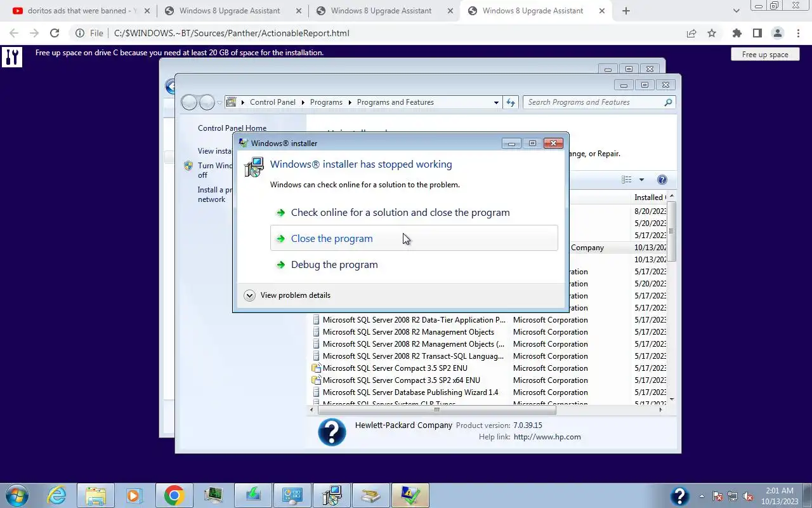Open Control Panel taskbar item
Screen dimensions: 812x508
(x=292, y=495)
